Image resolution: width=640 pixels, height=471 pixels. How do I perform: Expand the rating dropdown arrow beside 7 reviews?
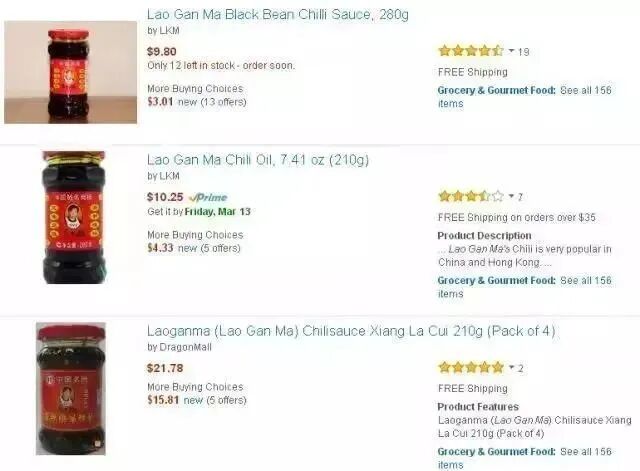511,196
